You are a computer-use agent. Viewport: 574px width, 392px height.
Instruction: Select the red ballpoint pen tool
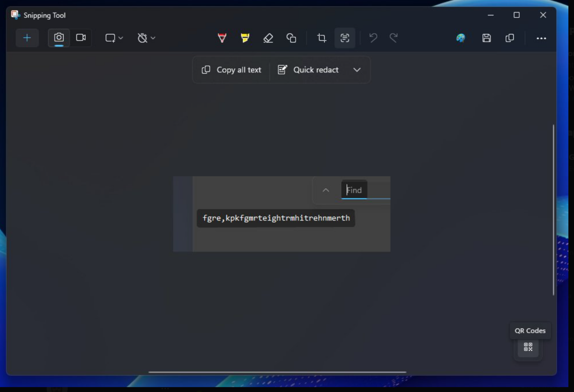pyautogui.click(x=222, y=38)
